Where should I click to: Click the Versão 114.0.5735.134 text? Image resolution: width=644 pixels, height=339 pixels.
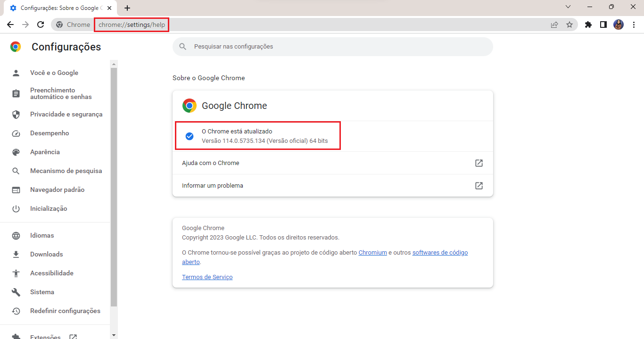tap(264, 141)
